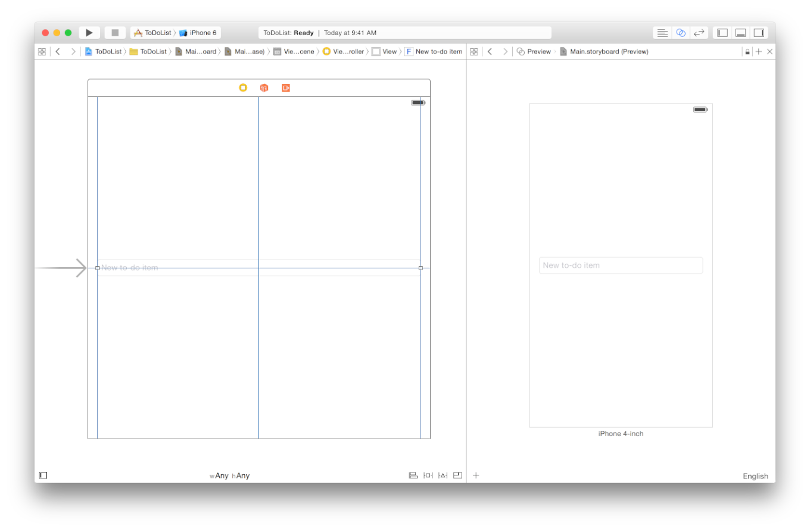Screen dimensions: 810x532
Task: Show the document outline sidebar
Action: coord(43,475)
